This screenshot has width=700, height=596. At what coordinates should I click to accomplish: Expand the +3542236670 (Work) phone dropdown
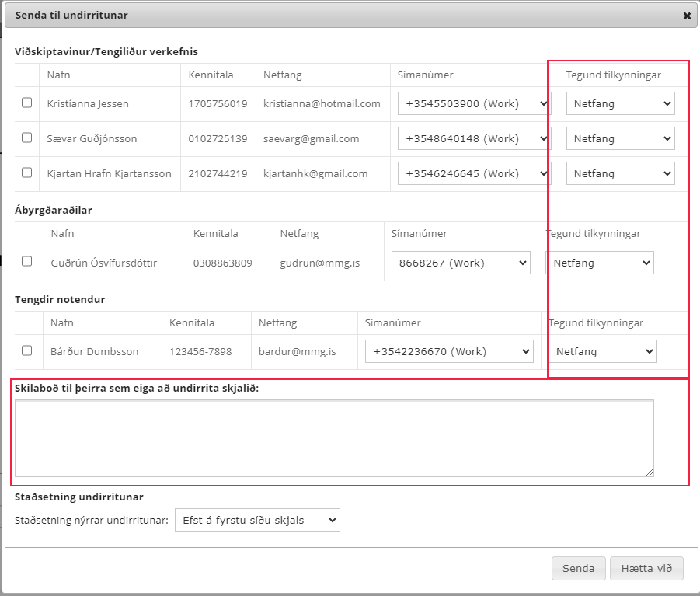[449, 351]
